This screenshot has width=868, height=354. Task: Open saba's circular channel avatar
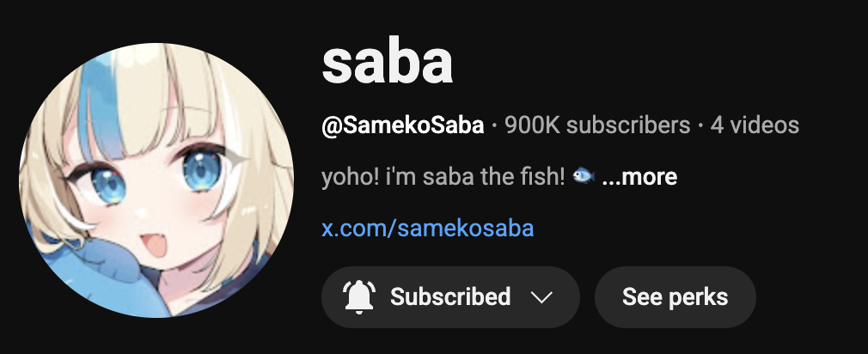156,180
